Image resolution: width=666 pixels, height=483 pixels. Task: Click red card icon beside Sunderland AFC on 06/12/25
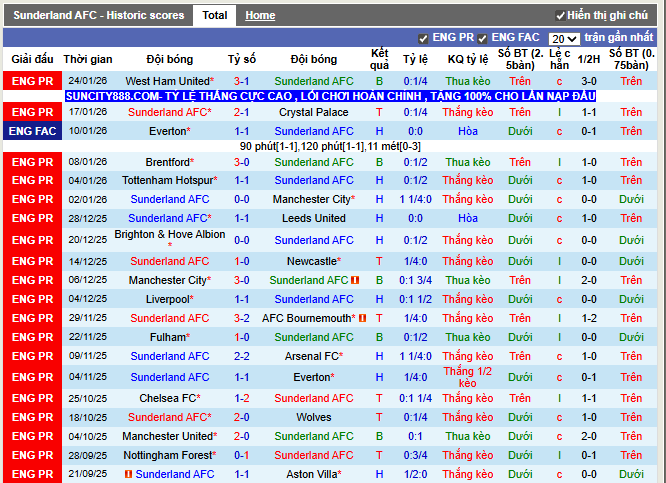coord(355,280)
